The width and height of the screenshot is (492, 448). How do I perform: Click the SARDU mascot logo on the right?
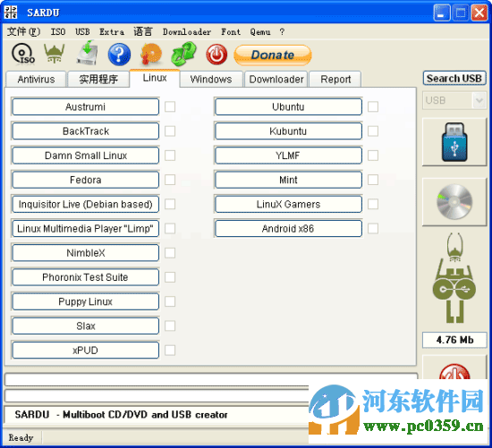[x=454, y=277]
